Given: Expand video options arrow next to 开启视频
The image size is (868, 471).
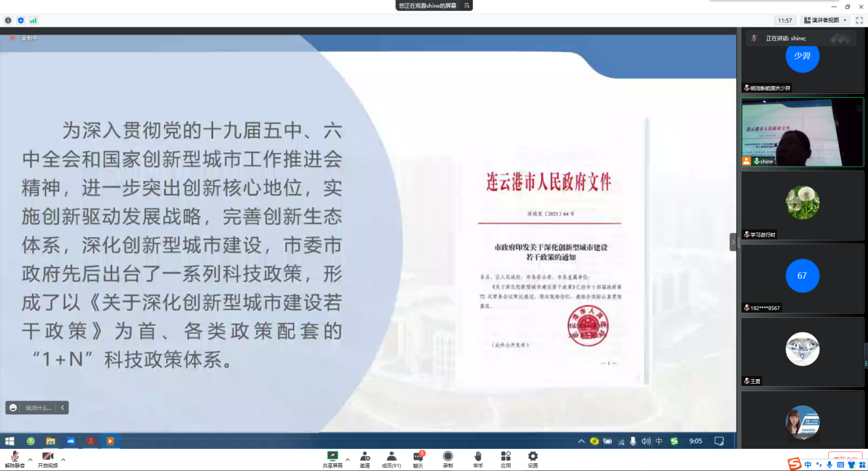Looking at the screenshot, I should pyautogui.click(x=63, y=459).
